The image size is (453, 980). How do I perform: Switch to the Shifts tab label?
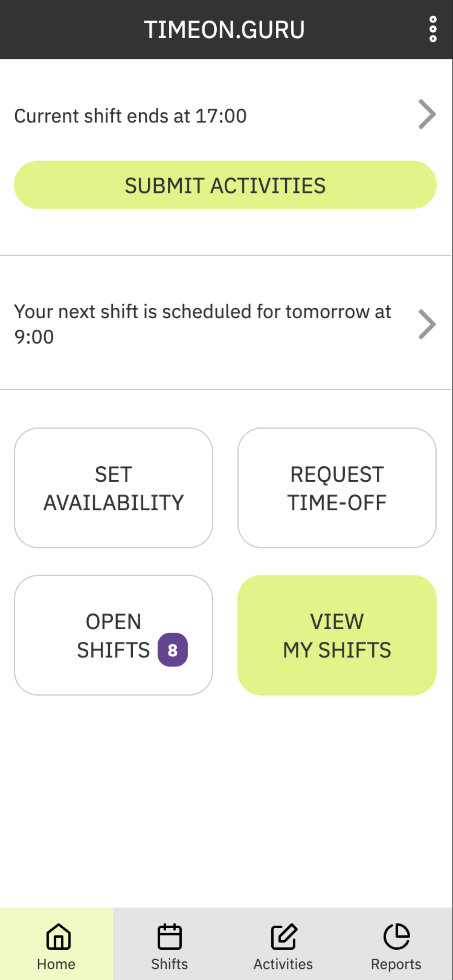click(x=169, y=964)
